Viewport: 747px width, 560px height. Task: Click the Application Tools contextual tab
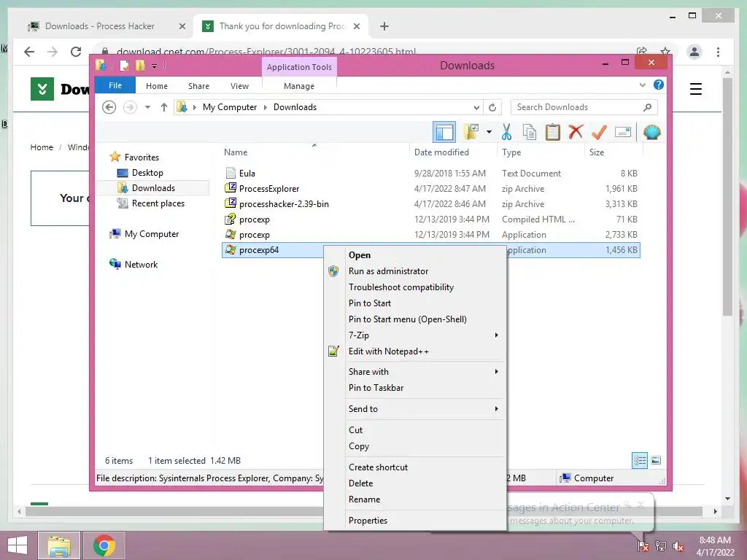click(x=299, y=67)
